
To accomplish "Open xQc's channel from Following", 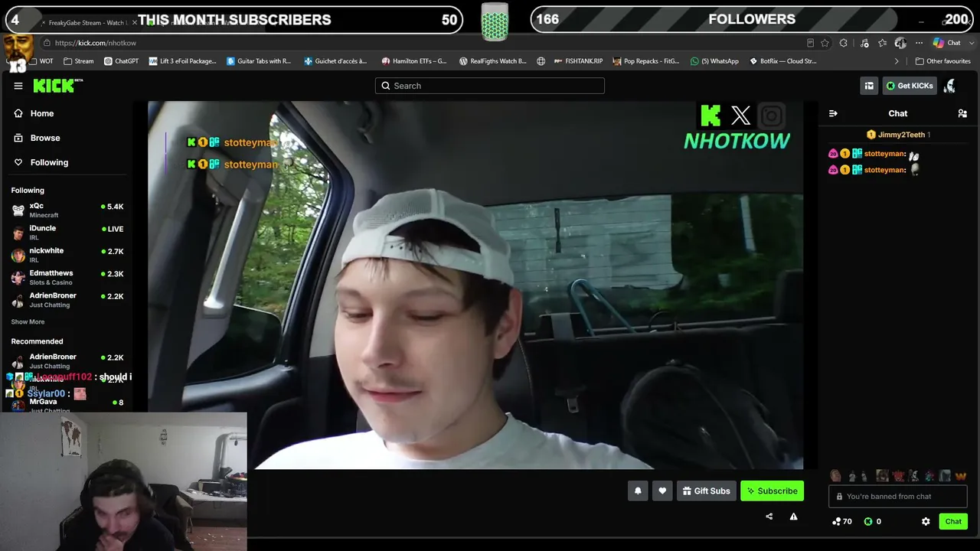I will tap(67, 210).
